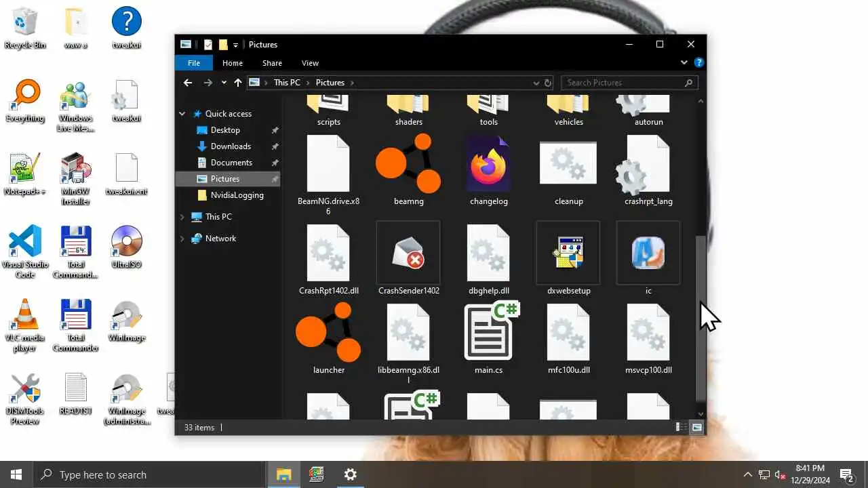Open the Recycle Bin
Image resolution: width=868 pixels, height=488 pixels.
[x=25, y=27]
